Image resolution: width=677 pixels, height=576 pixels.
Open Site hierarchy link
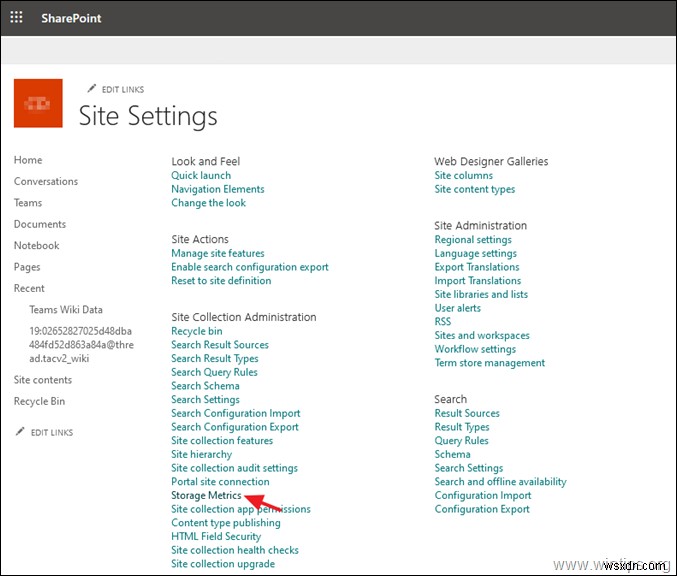pos(202,455)
